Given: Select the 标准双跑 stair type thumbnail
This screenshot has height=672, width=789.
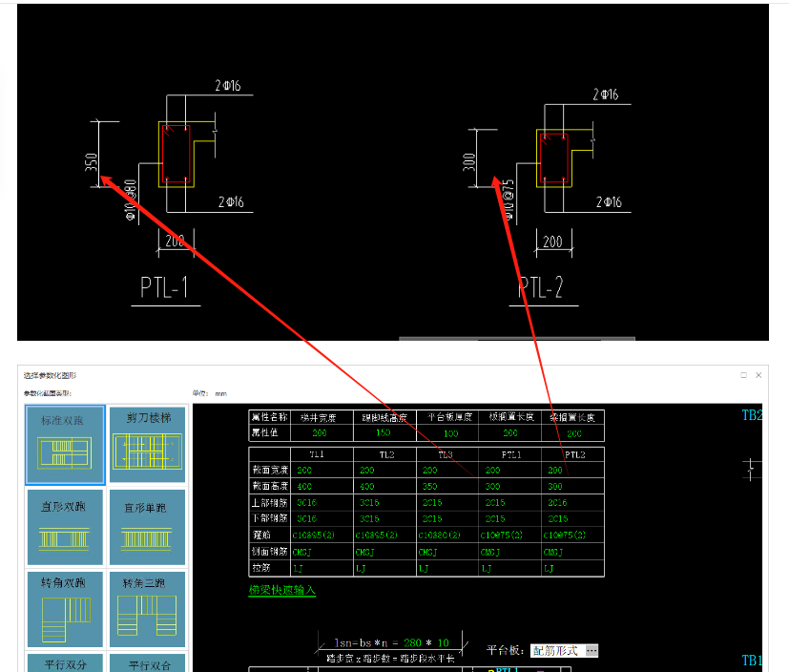Looking at the screenshot, I should pyautogui.click(x=65, y=445).
